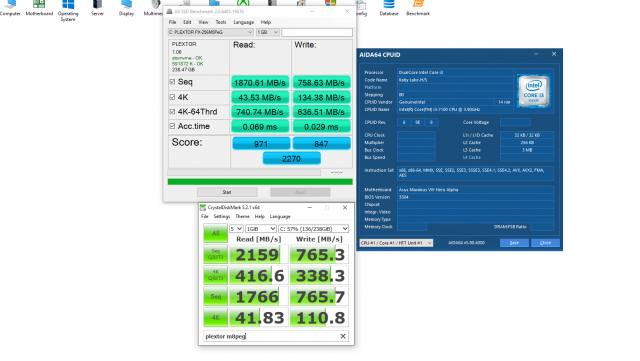Image resolution: width=640 pixels, height=361 pixels.
Task: Click the Start button in AS SSD Benchmark
Action: 227,192
